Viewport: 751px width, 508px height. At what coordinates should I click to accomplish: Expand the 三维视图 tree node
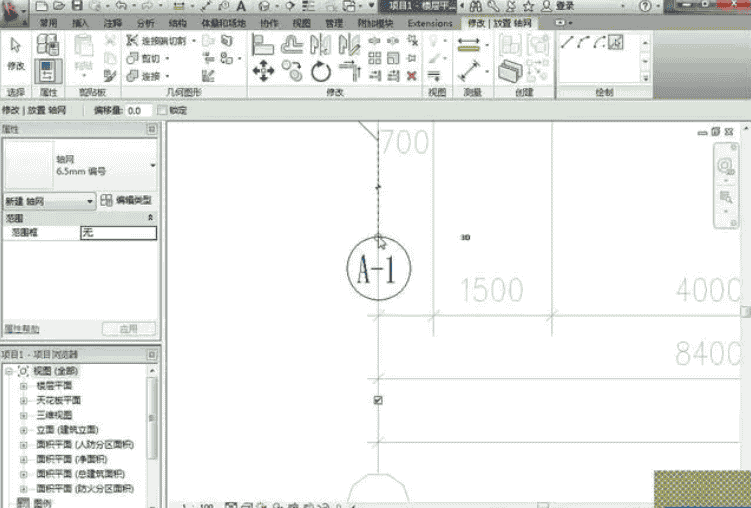tap(23, 414)
